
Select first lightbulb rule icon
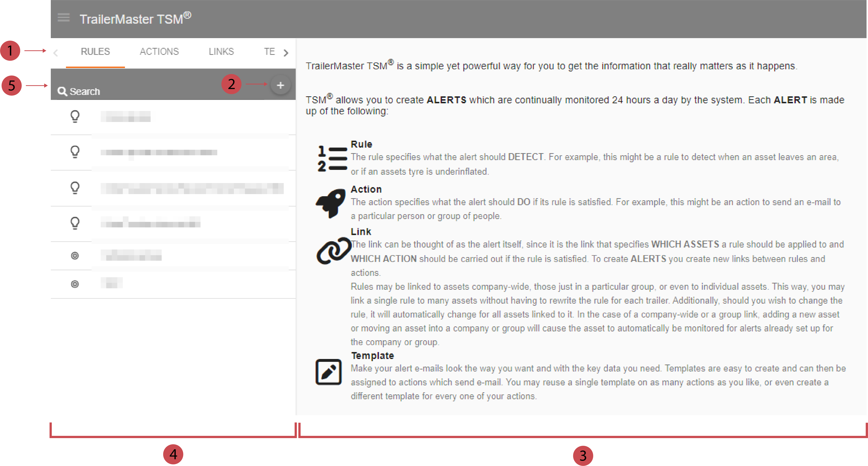pyautogui.click(x=75, y=116)
